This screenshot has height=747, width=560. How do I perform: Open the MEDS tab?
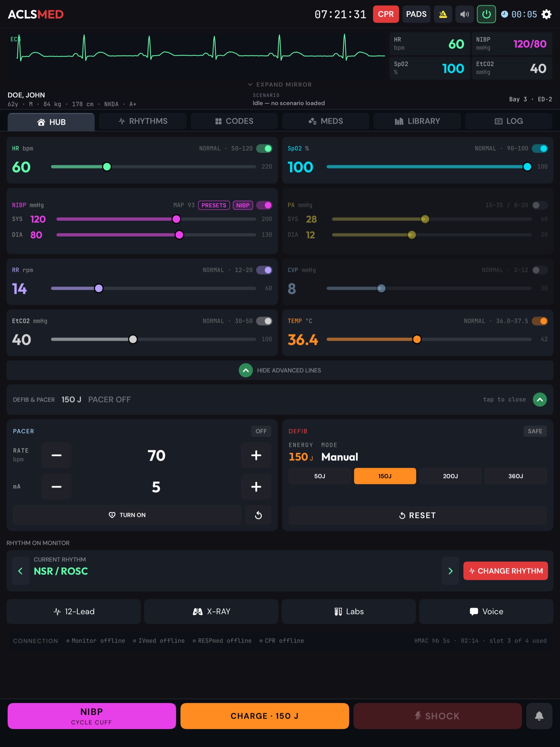click(325, 121)
